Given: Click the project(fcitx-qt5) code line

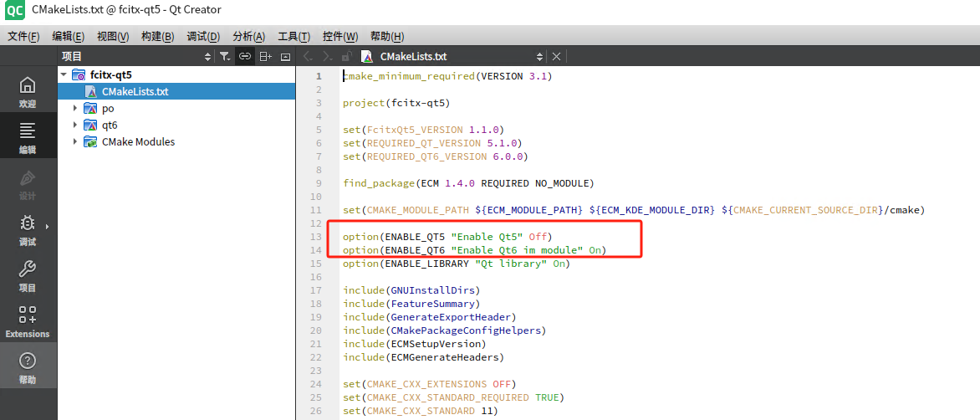Looking at the screenshot, I should pos(396,103).
